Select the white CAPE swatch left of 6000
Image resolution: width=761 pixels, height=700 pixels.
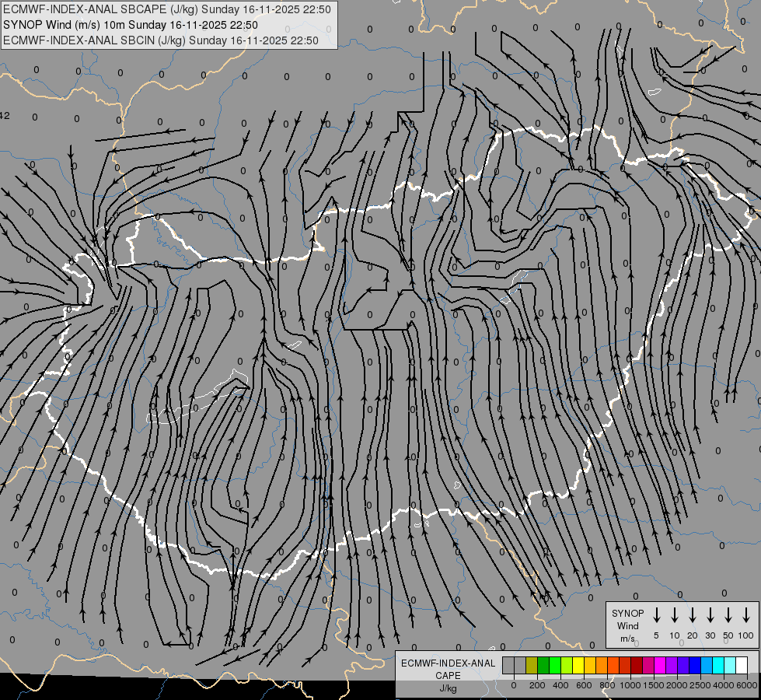pos(742,665)
